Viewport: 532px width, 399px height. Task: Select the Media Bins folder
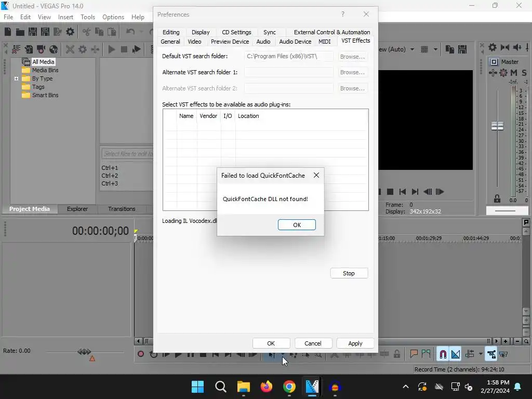click(x=45, y=70)
